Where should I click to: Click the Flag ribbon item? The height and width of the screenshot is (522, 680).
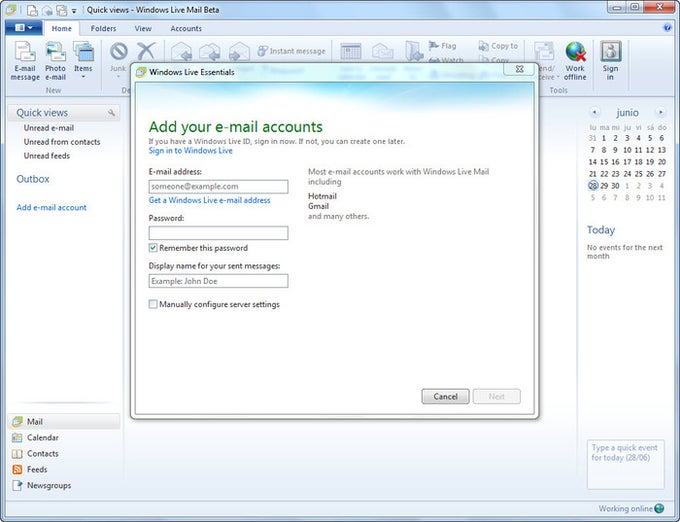[x=442, y=46]
